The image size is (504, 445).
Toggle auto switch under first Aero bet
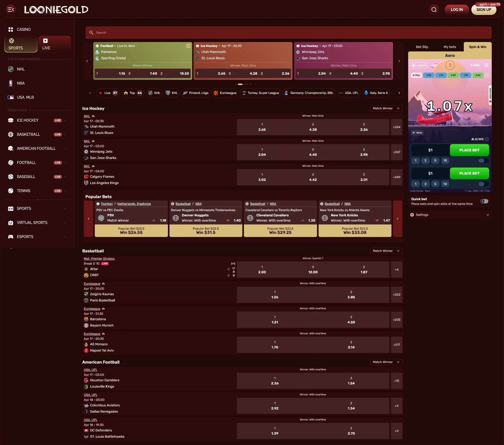pyautogui.click(x=483, y=161)
